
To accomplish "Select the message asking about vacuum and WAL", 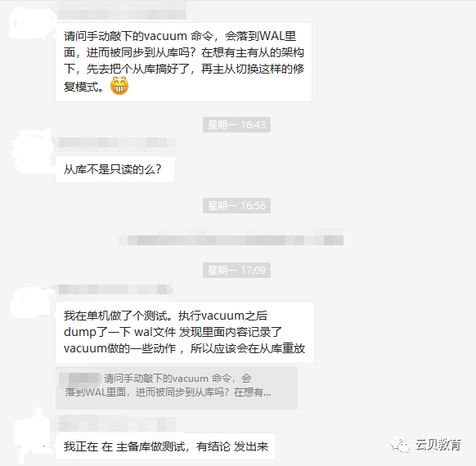I will [x=184, y=62].
